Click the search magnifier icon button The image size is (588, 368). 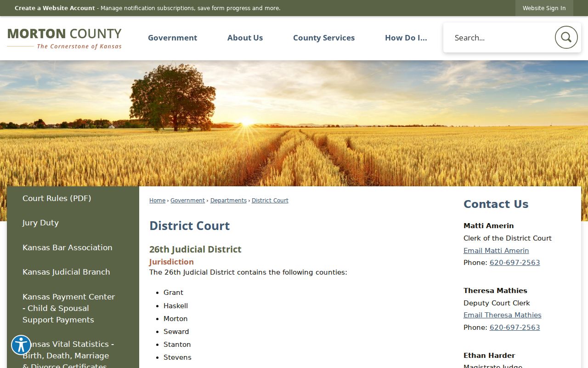tap(566, 37)
